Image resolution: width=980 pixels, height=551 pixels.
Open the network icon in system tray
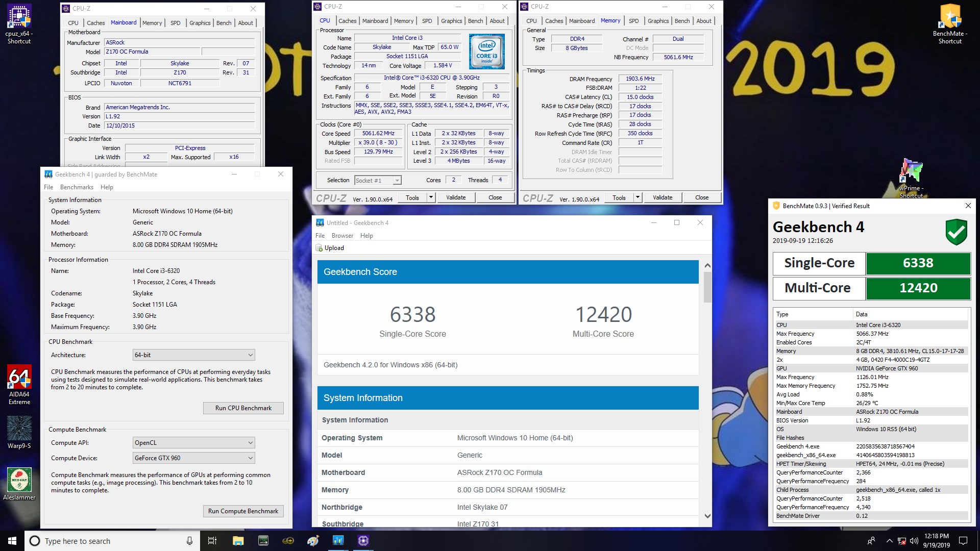pyautogui.click(x=902, y=541)
